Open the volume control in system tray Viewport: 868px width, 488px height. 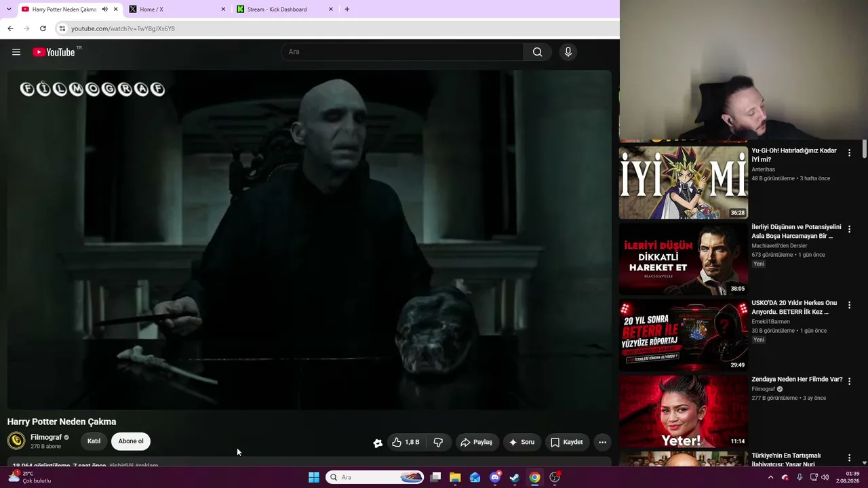click(x=825, y=477)
